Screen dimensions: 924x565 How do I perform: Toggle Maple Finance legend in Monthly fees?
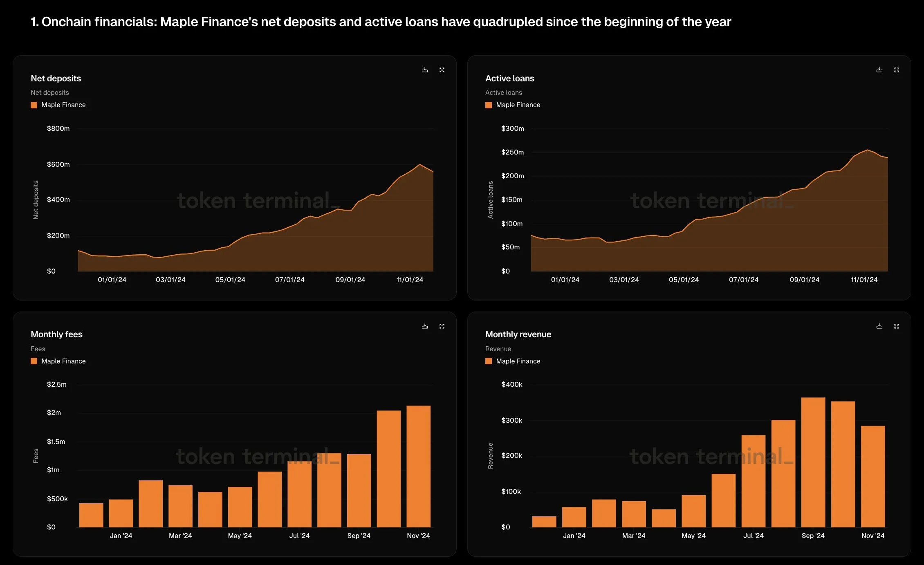point(58,361)
